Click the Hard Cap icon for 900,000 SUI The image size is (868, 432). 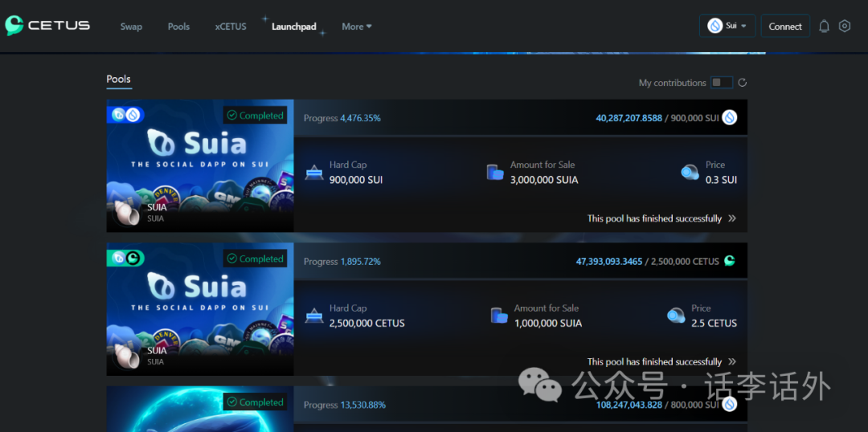point(314,173)
